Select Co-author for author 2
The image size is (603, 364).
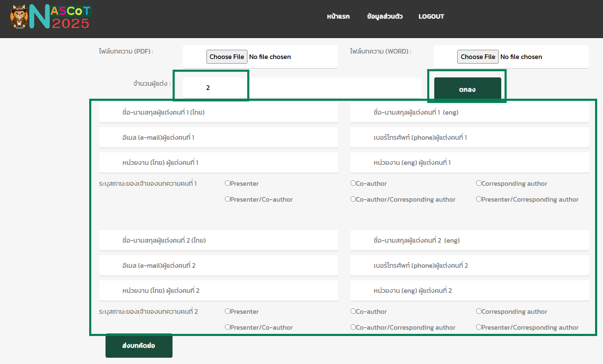pos(353,311)
